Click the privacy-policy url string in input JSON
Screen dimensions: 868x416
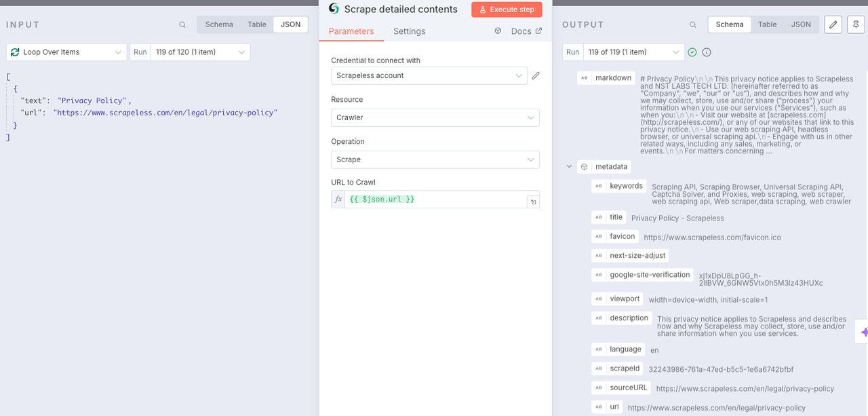(x=165, y=113)
